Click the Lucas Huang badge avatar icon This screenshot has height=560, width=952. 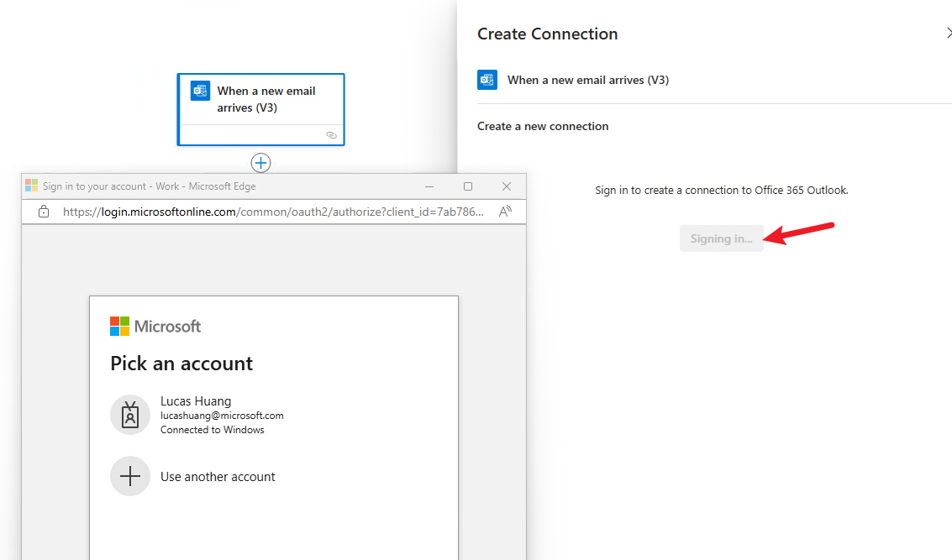coord(130,415)
